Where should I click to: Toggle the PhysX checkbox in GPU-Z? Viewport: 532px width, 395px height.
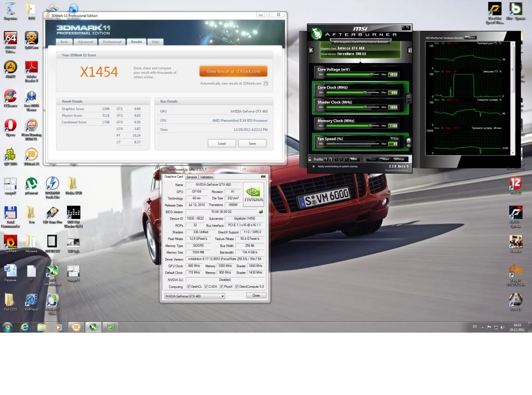pyautogui.click(x=222, y=287)
